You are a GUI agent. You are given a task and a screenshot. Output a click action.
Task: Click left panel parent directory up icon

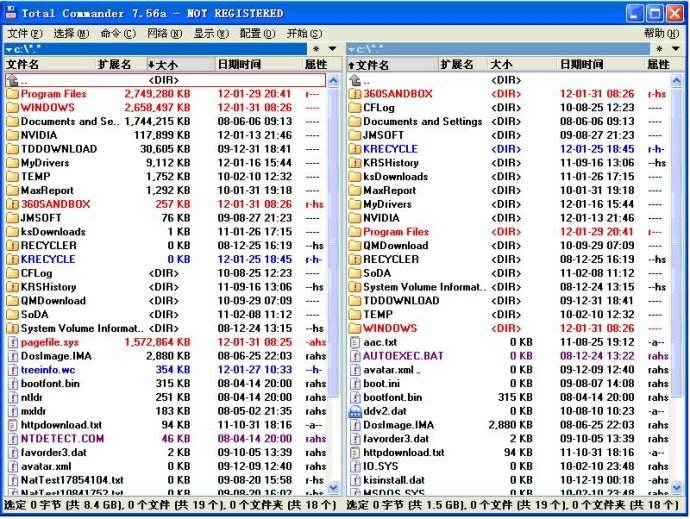pos(13,80)
